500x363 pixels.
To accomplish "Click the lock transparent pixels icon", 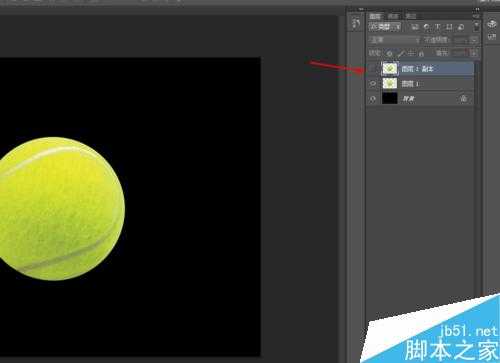I will pos(389,53).
